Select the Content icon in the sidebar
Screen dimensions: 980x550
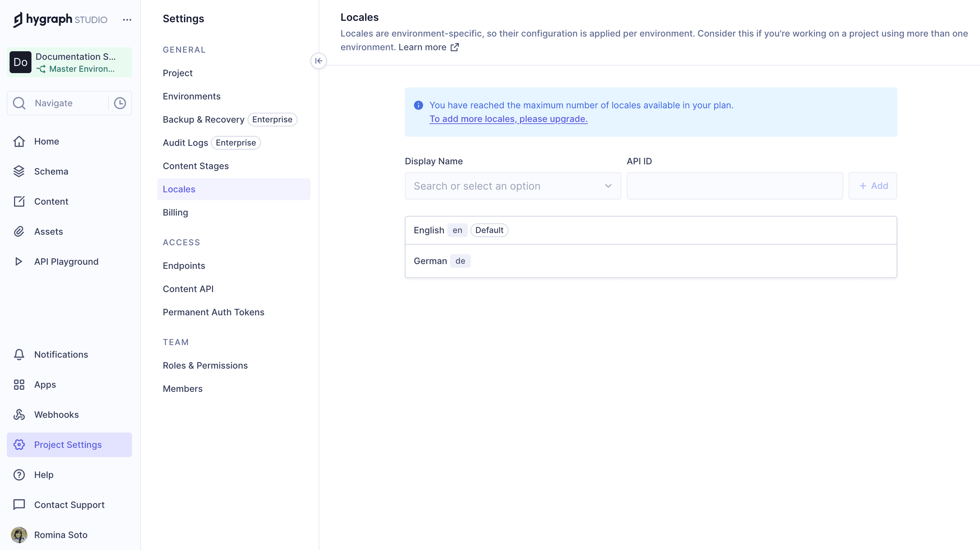[x=19, y=201]
